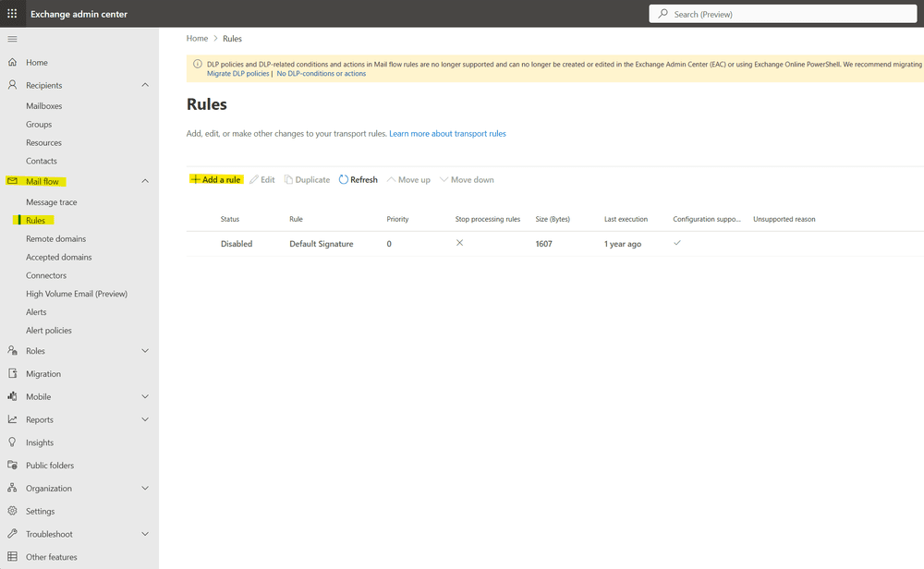The width and height of the screenshot is (924, 569).
Task: Sort by the Status column header
Action: (x=230, y=219)
